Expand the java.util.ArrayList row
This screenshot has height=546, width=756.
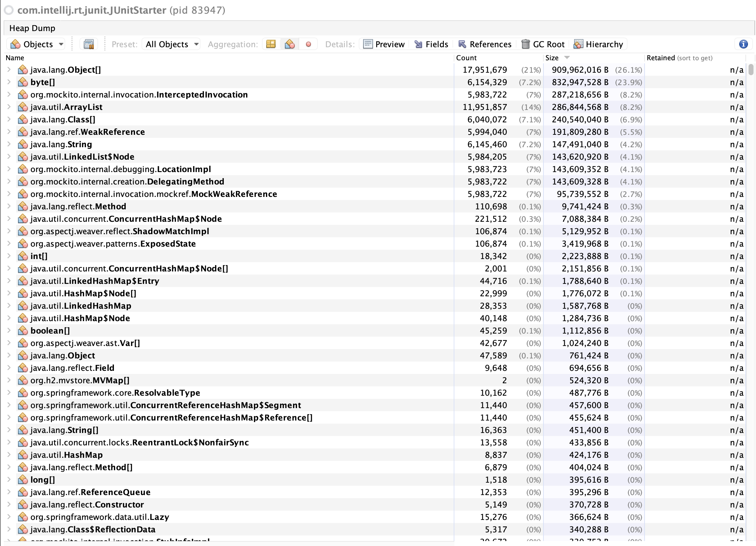[9, 107]
